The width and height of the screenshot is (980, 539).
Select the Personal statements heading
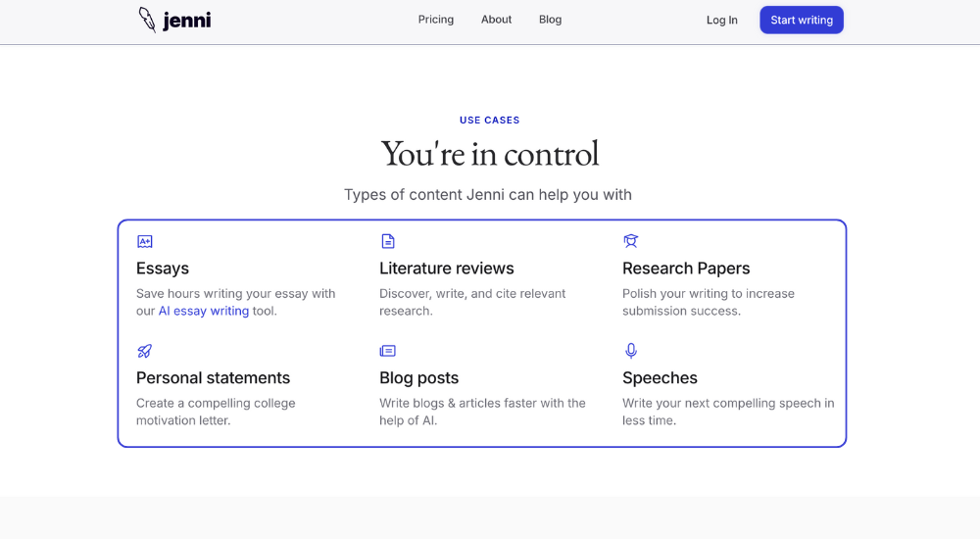click(x=213, y=377)
